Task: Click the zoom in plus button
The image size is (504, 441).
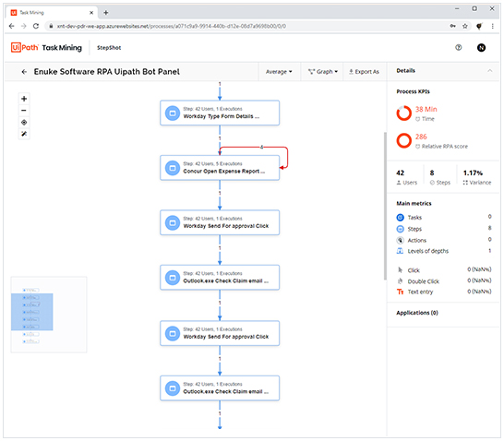Action: pyautogui.click(x=24, y=99)
